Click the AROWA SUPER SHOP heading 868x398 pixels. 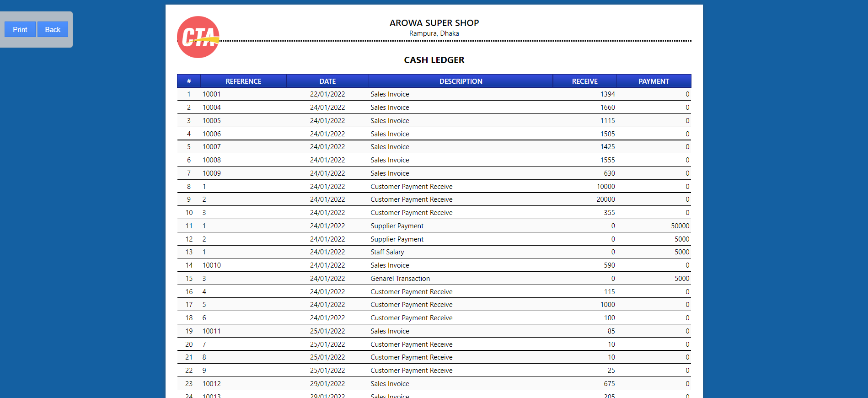(434, 23)
